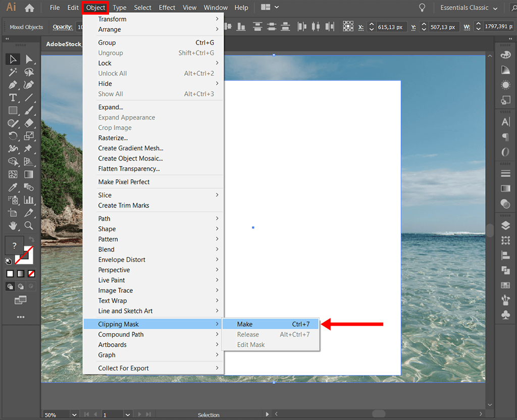
Task: Open the Color panel palette icon
Action: tap(505, 55)
